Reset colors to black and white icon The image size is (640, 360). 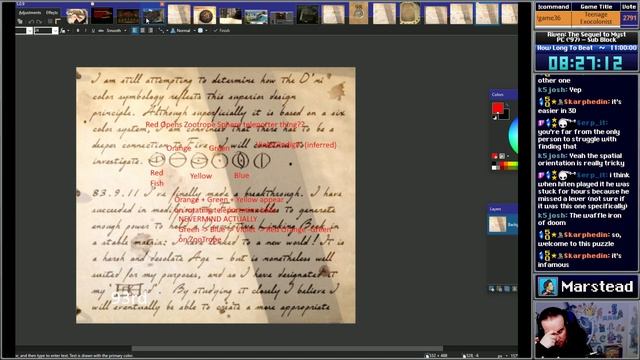(x=495, y=118)
